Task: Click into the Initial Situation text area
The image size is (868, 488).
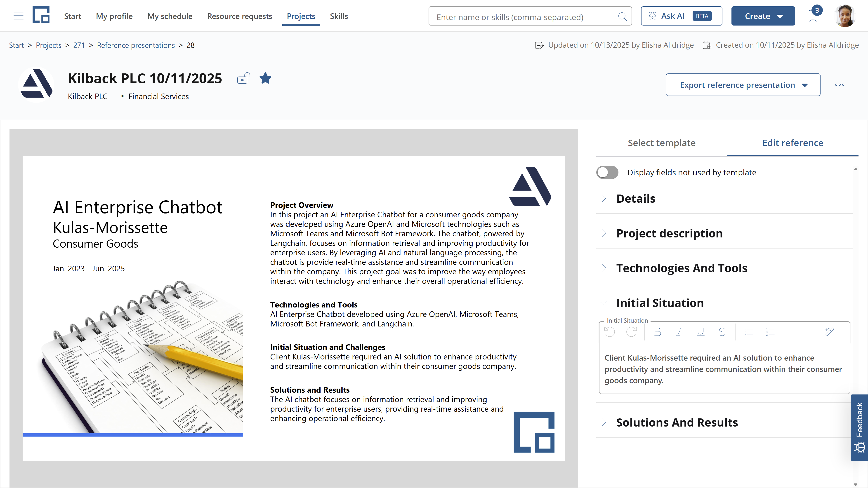Action: coord(724,369)
